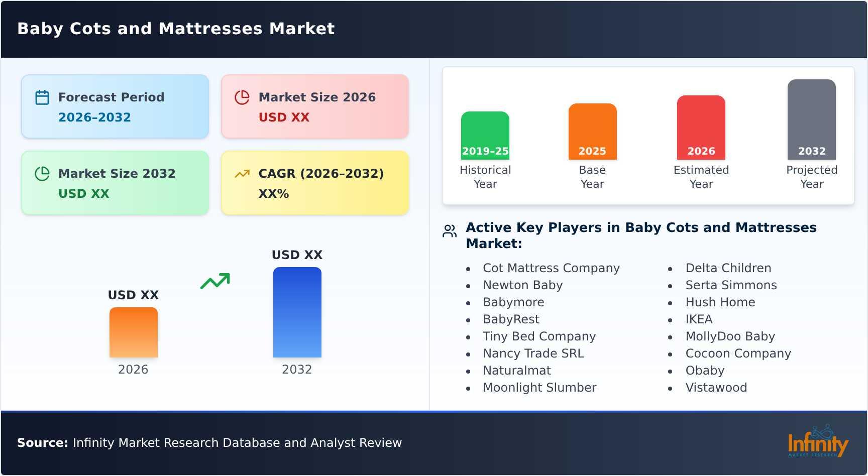Click the 2032 axis label under blue bar
Image resolution: width=868 pixels, height=476 pixels.
pyautogui.click(x=297, y=370)
